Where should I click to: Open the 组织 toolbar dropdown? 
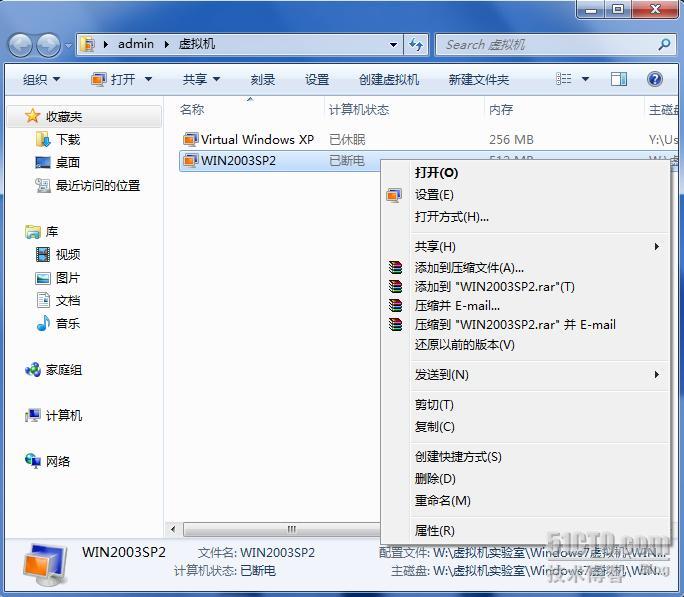pos(41,79)
